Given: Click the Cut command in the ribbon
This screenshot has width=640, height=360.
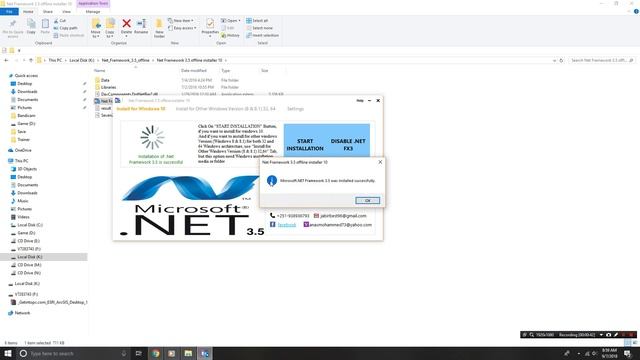Looking at the screenshot, I should [x=60, y=20].
